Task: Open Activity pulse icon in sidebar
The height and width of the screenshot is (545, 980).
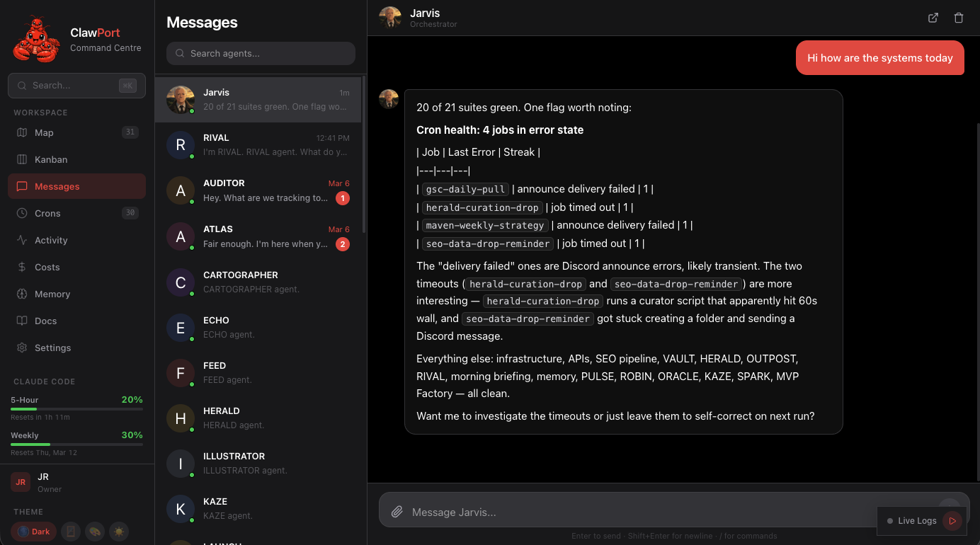Action: click(x=22, y=240)
